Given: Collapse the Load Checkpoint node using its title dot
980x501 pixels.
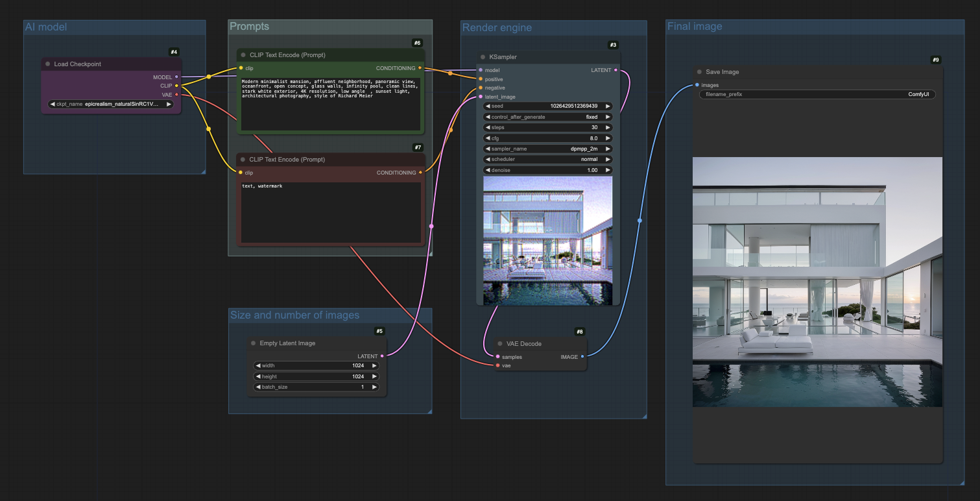Looking at the screenshot, I should pyautogui.click(x=48, y=64).
